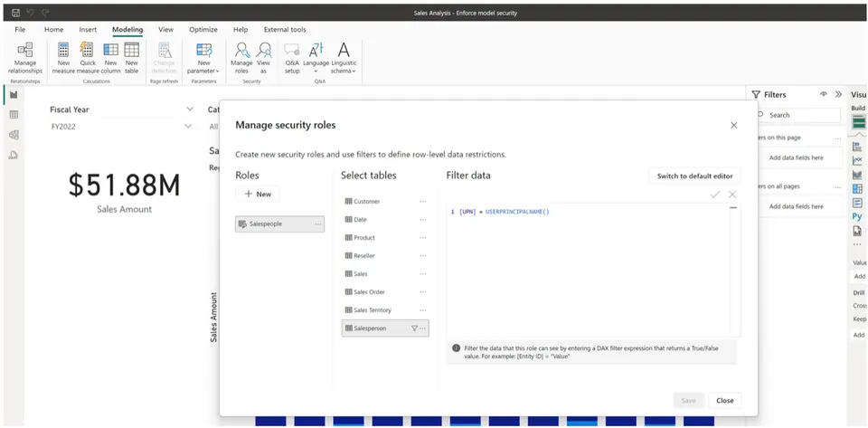Open more options for Date table
Viewport: 868px width, 428px height.
423,219
